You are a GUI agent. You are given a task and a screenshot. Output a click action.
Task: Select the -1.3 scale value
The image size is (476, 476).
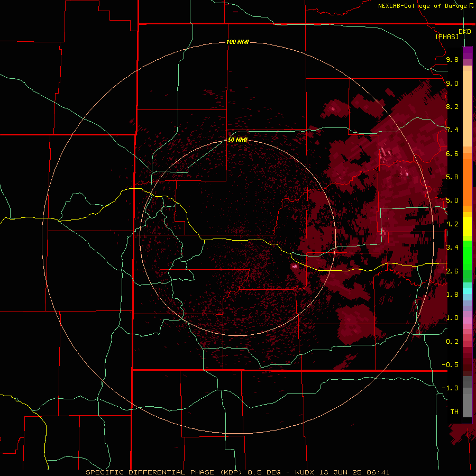click(x=450, y=388)
